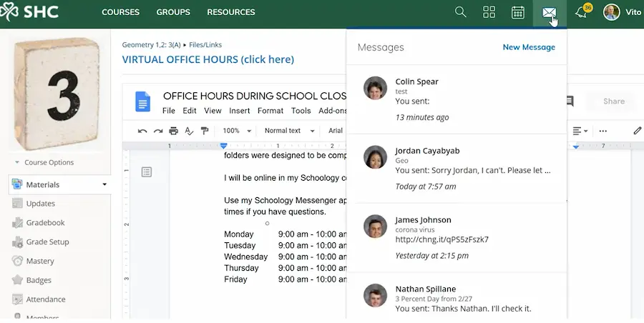The image size is (644, 323).
Task: Expand the 100% zoom dropdown
Action: pyautogui.click(x=237, y=131)
